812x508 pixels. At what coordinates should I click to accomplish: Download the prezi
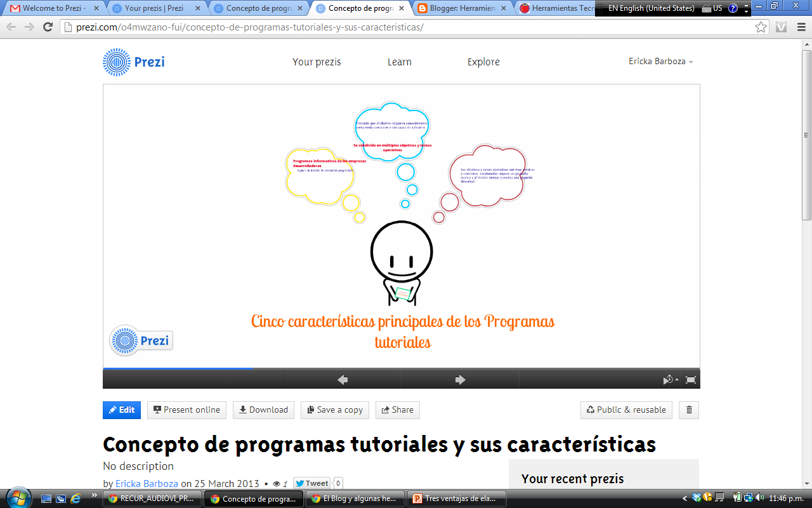[x=263, y=410]
